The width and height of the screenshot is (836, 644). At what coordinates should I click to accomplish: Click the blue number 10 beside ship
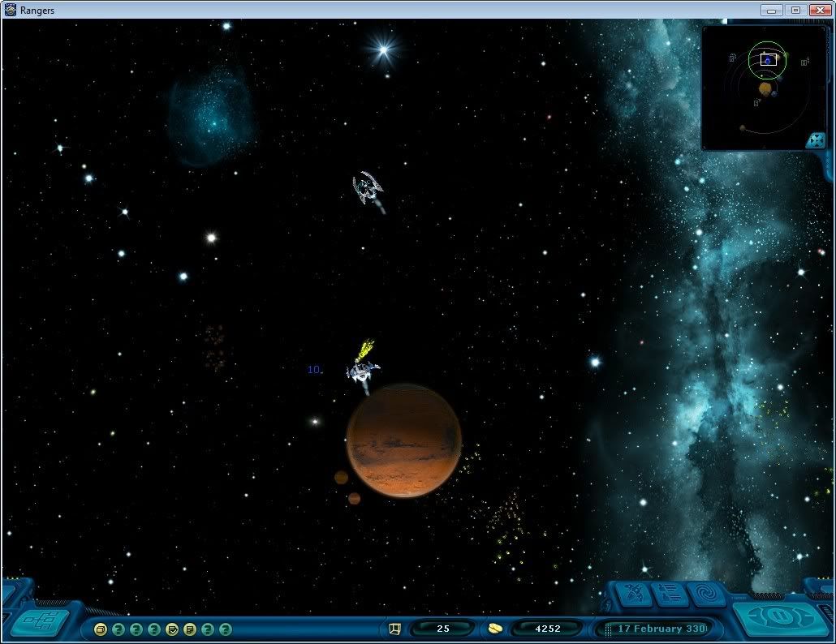point(315,370)
